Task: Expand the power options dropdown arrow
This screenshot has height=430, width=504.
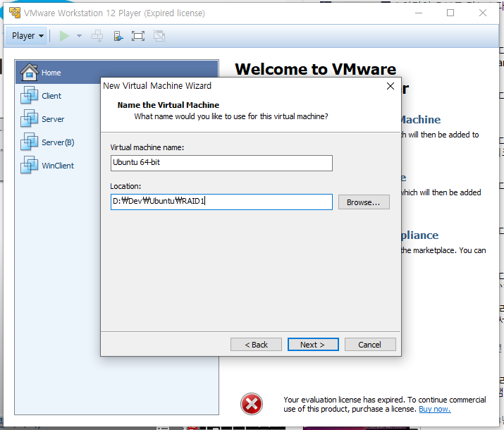Action: coord(79,36)
